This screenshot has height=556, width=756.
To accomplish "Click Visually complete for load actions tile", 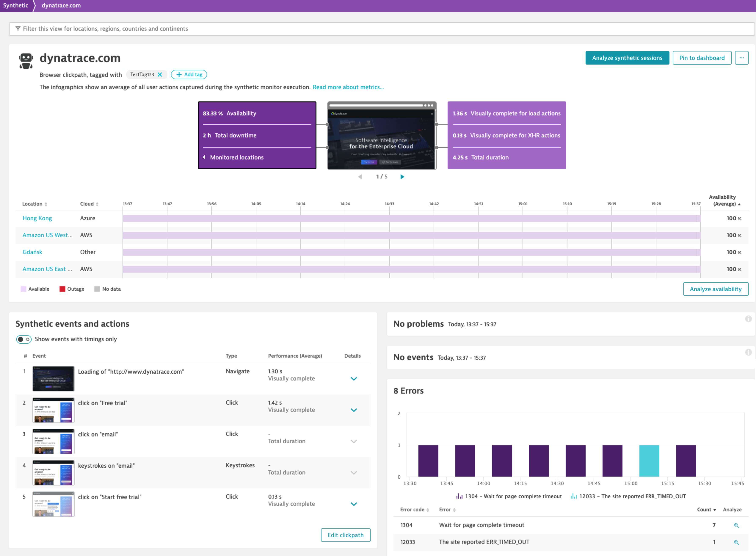I will coord(507,113).
